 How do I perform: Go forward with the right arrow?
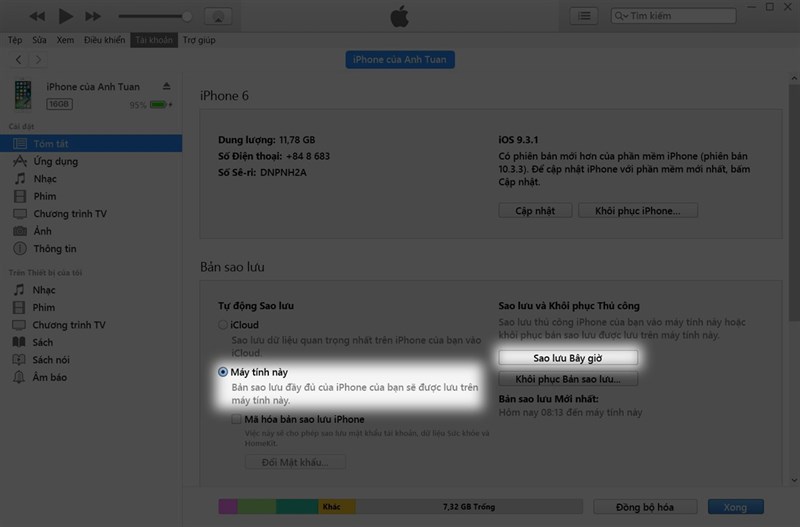tap(38, 60)
